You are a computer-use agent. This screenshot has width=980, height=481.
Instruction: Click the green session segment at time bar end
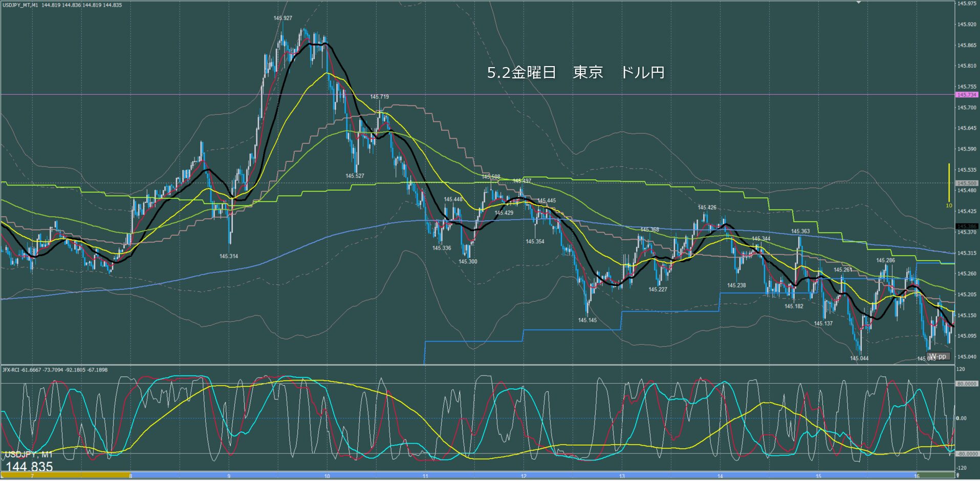pyautogui.click(x=934, y=475)
